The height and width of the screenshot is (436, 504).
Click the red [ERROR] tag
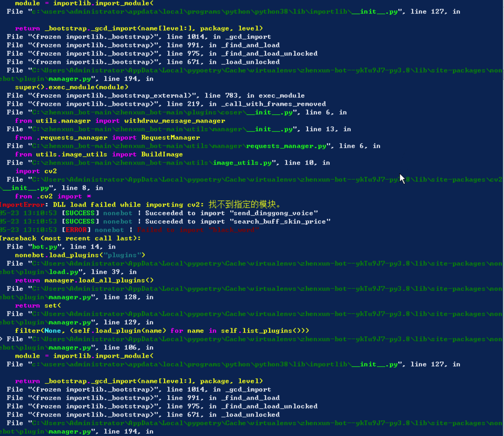tap(76, 230)
